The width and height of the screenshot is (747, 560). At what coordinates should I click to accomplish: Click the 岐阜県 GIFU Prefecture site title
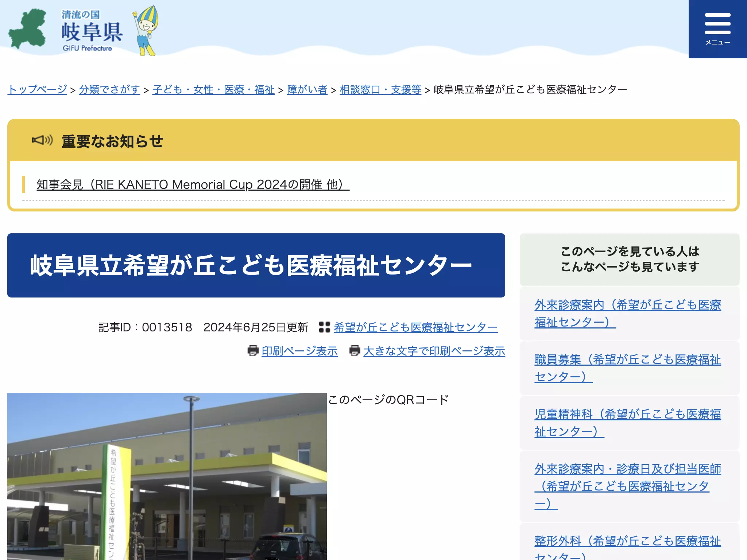[91, 31]
